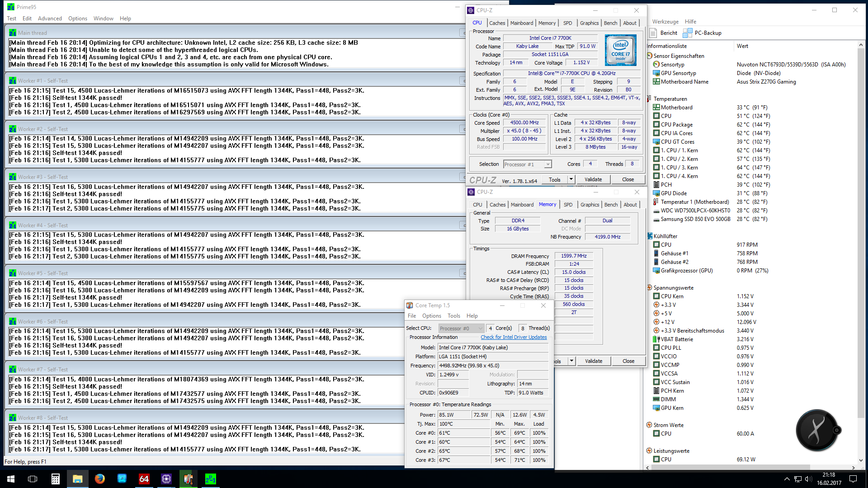Select the CPU Package temperature row

676,125
